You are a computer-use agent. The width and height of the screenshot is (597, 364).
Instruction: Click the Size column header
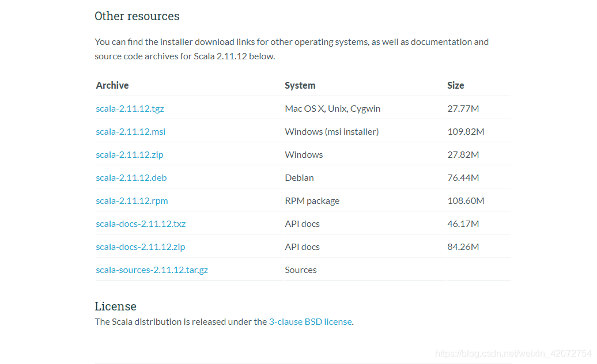coord(455,85)
